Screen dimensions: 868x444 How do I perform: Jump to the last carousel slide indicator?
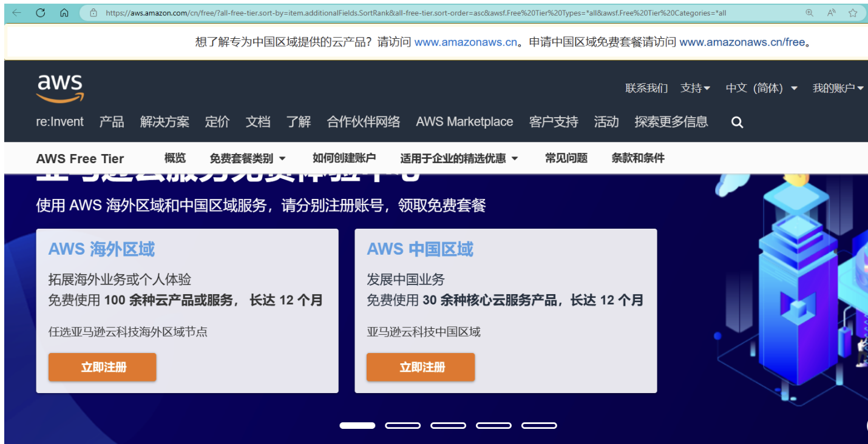pos(539,426)
